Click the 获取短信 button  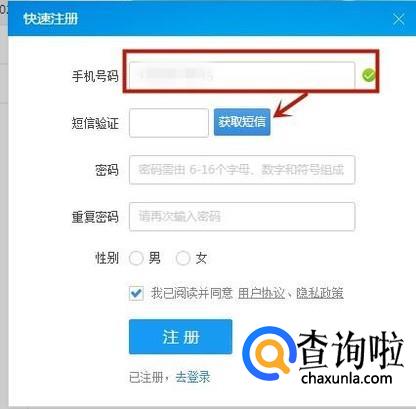242,122
